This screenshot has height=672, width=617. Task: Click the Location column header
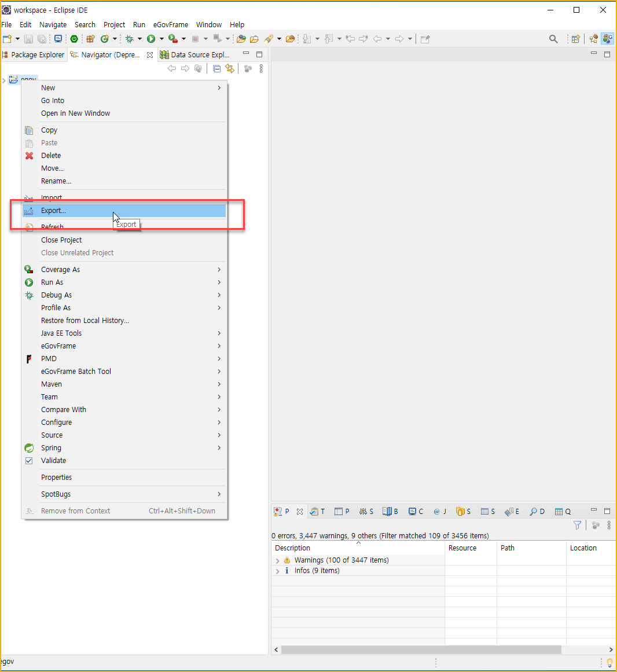(x=592, y=548)
